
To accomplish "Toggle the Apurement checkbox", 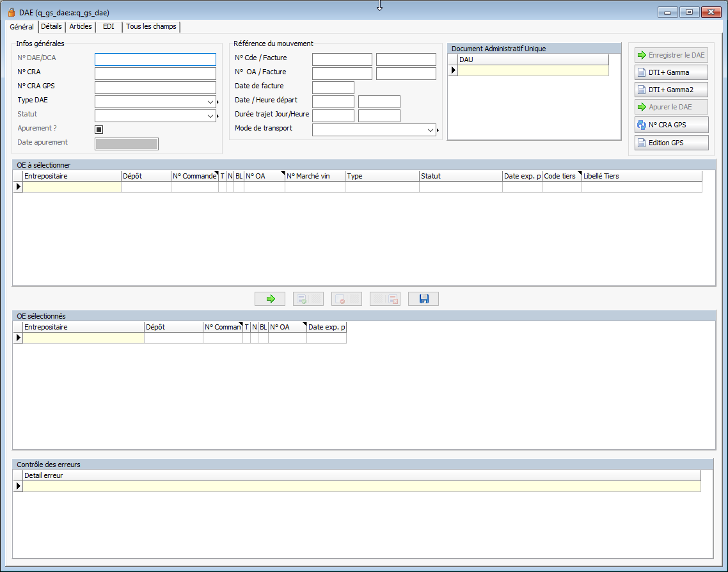I will tap(99, 129).
